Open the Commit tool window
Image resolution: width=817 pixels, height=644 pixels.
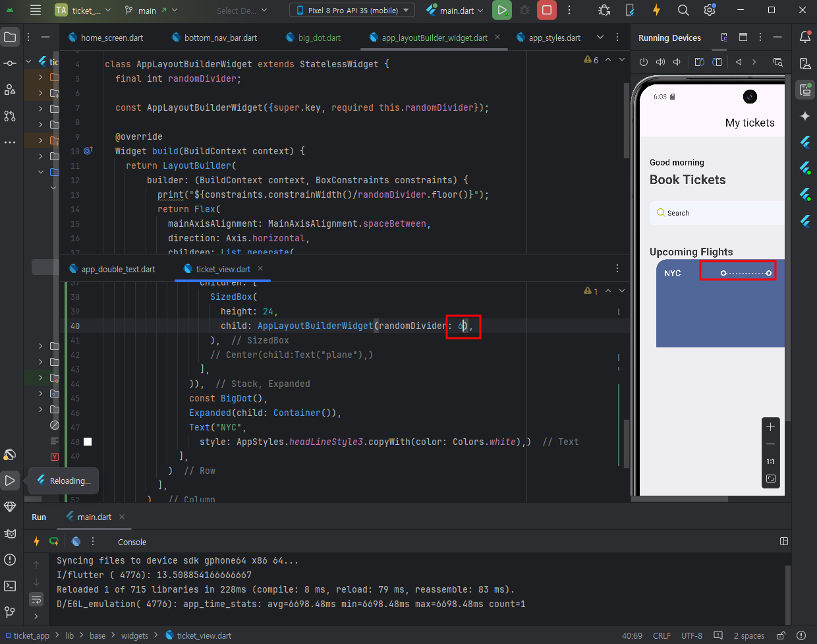point(10,63)
